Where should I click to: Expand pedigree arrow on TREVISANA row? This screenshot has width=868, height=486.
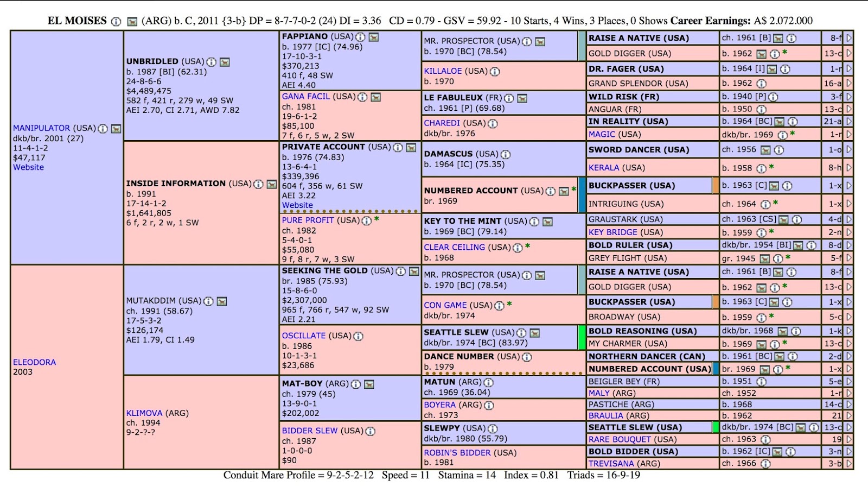pyautogui.click(x=849, y=464)
